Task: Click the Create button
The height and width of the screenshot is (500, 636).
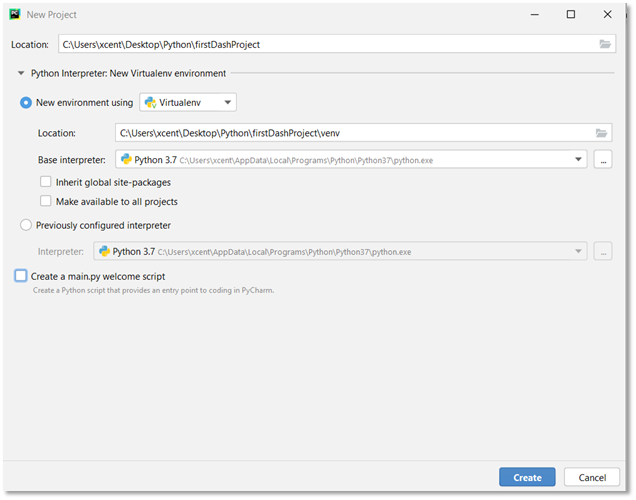Action: [x=527, y=477]
